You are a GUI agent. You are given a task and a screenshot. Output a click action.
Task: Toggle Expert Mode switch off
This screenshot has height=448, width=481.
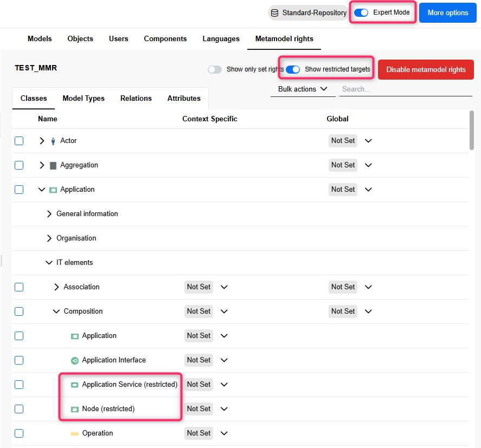[x=361, y=12]
